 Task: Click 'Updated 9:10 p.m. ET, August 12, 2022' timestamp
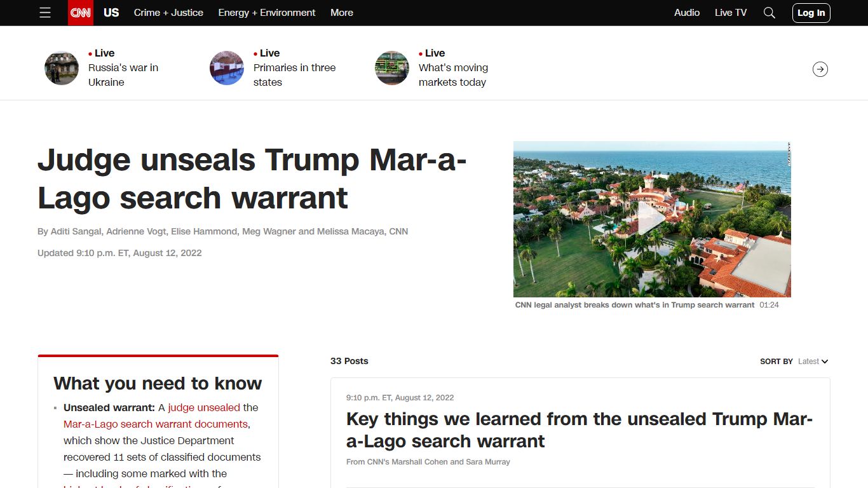(119, 253)
